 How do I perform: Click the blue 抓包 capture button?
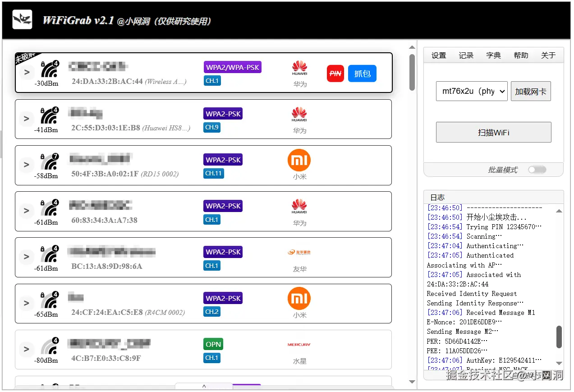362,74
